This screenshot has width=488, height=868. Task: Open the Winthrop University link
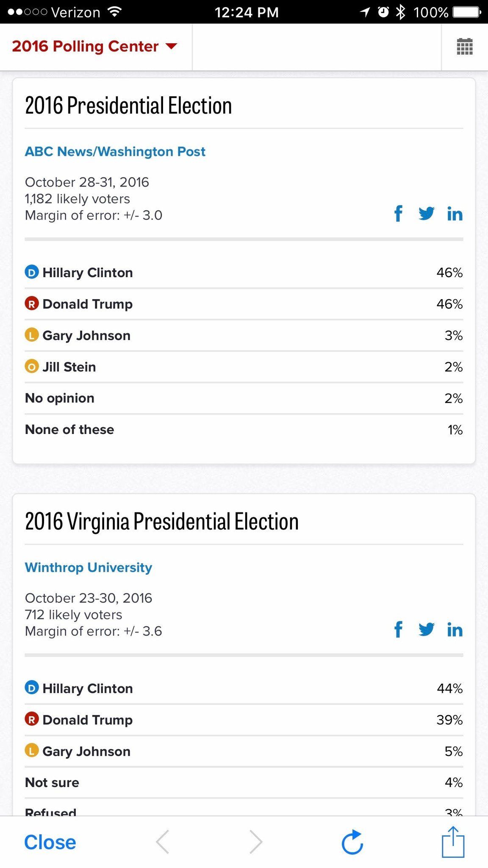click(x=88, y=567)
